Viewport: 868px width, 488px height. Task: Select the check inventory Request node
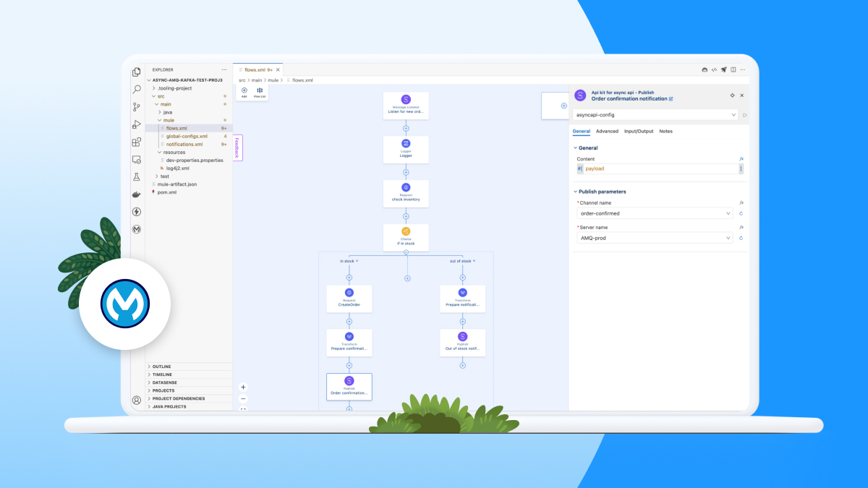coord(406,193)
